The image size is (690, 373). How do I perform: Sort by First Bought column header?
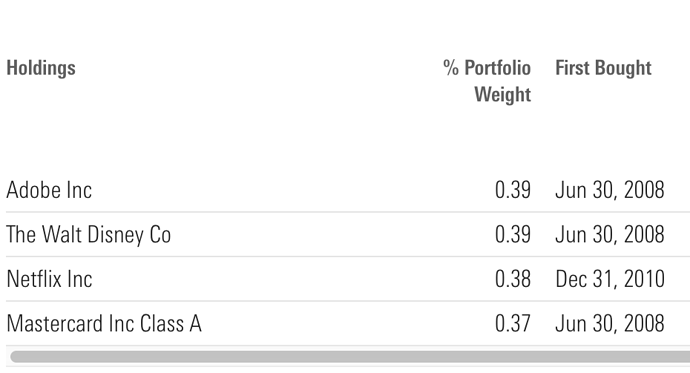tap(603, 68)
